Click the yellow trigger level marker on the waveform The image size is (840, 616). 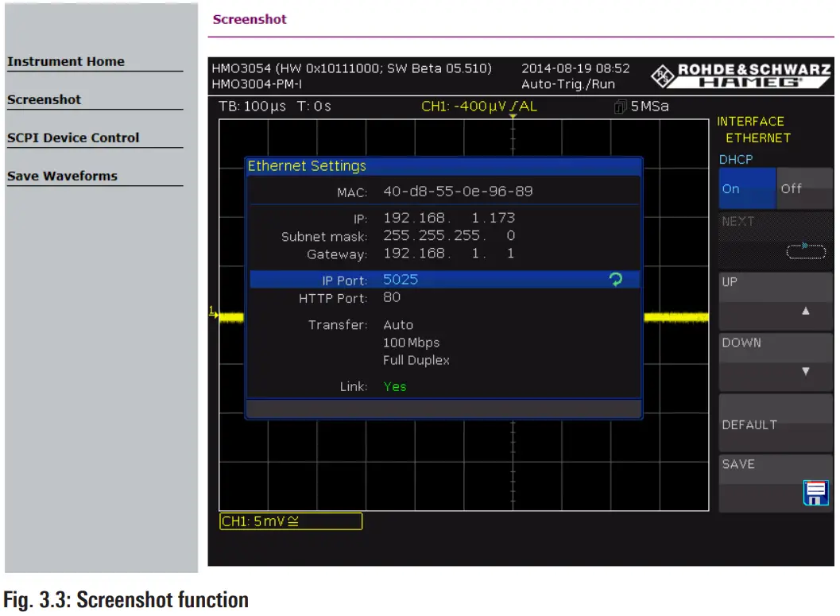pyautogui.click(x=513, y=114)
